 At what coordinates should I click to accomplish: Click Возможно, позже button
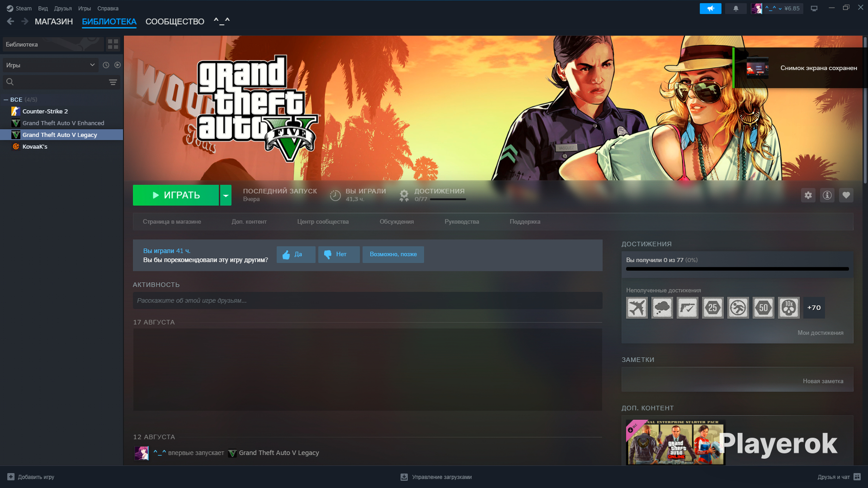click(393, 254)
